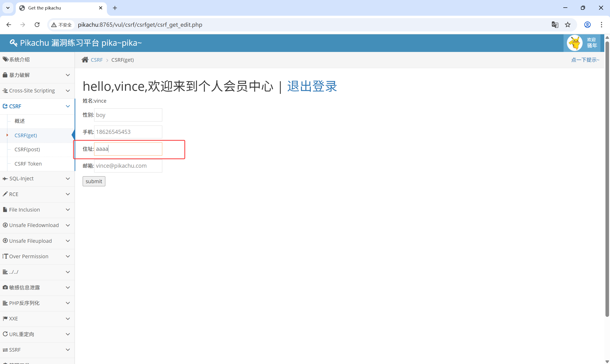This screenshot has width=610, height=364.
Task: Bookmark this page with star icon
Action: click(x=568, y=25)
